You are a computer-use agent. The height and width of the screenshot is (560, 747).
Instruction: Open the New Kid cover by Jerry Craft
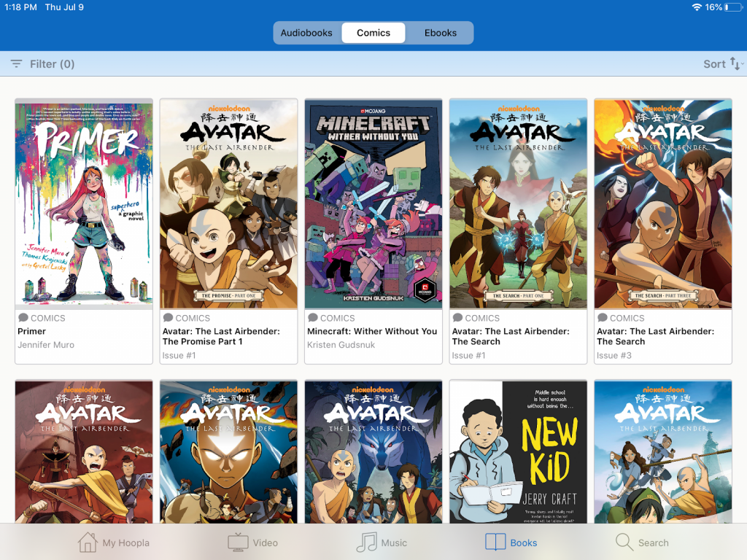[519, 452]
